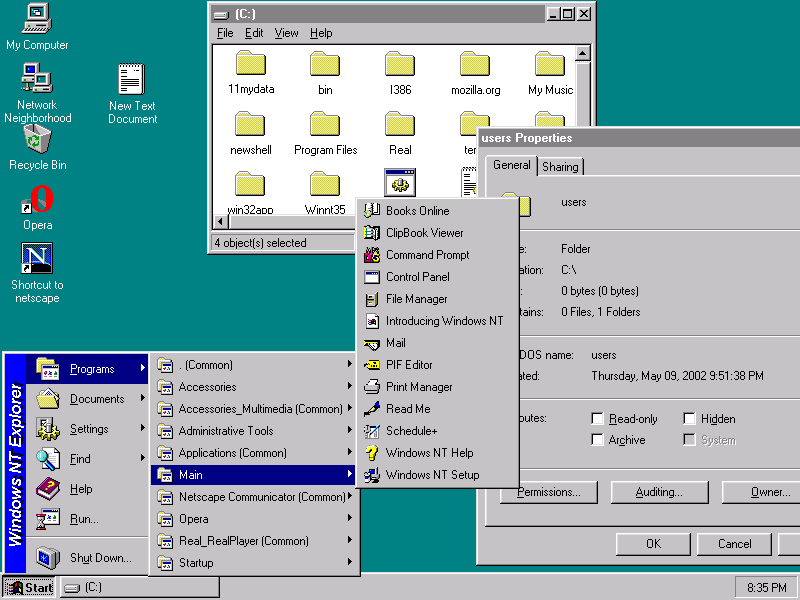Open Print Manager entry icon
800x600 pixels.
point(372,387)
